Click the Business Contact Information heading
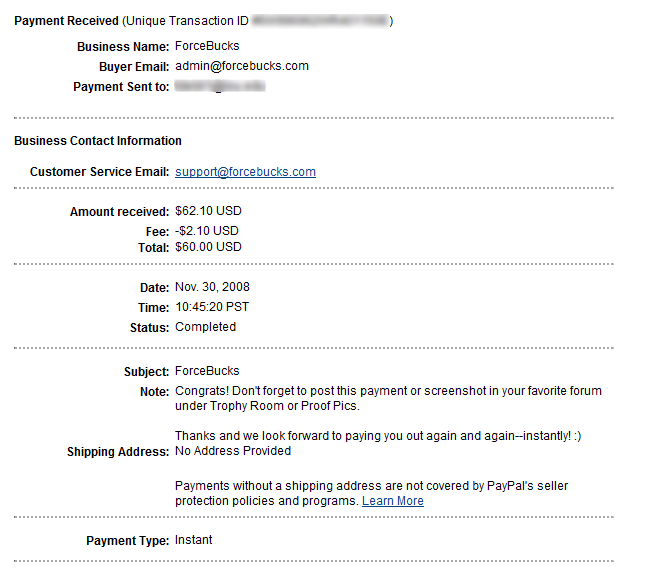The image size is (652, 569). tap(98, 141)
